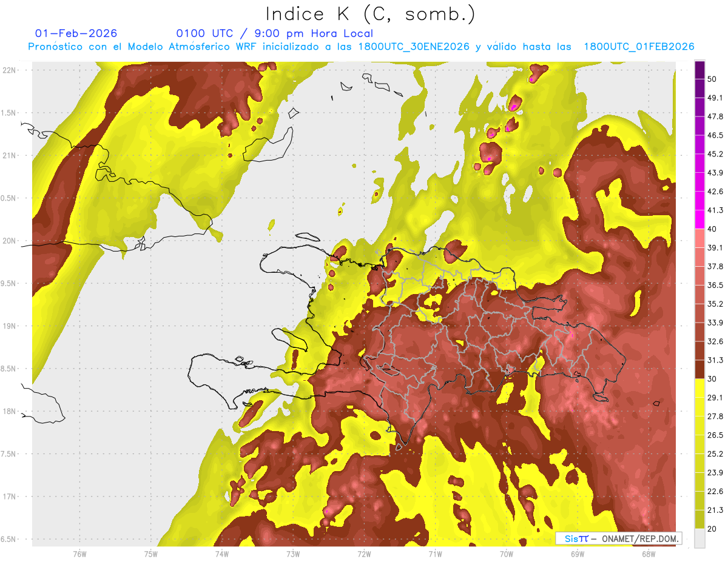
Task: Click the '49.1' colorbar value
Action: click(x=715, y=98)
